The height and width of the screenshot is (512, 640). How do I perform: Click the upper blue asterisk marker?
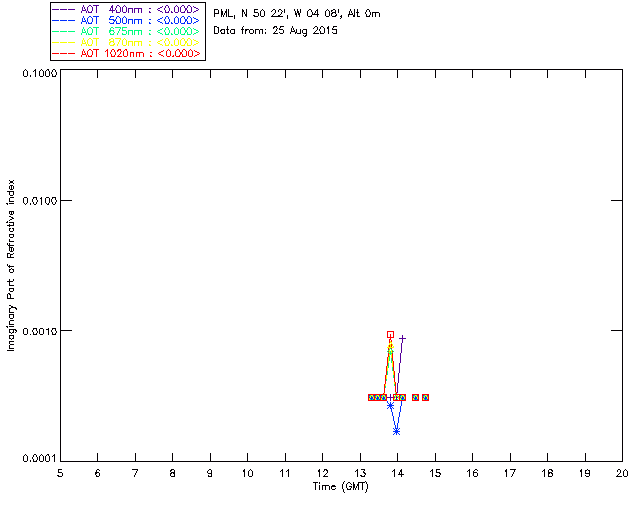click(391, 405)
